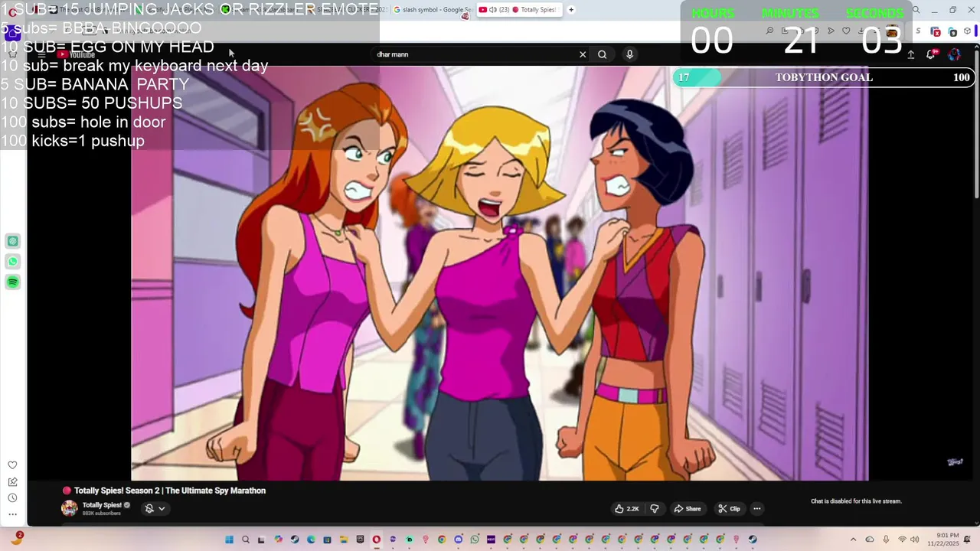Click the zoom magnifier icon in address bar

click(x=769, y=31)
